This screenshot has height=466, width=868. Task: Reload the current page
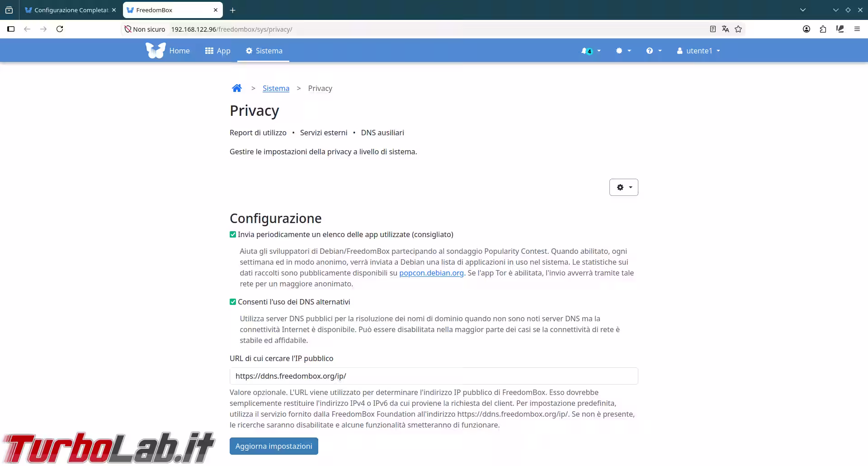[x=60, y=29]
